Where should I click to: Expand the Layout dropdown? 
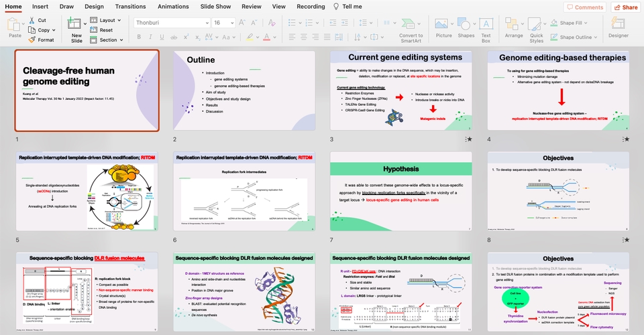click(x=119, y=20)
